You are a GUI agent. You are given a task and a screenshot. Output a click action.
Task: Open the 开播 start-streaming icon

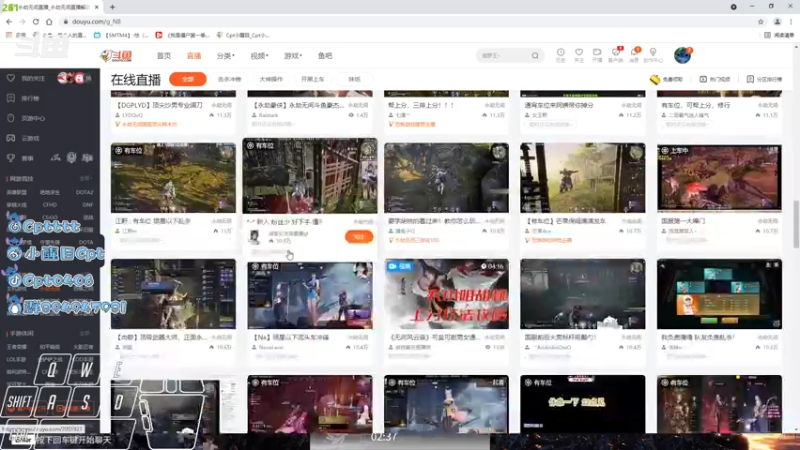[597, 55]
